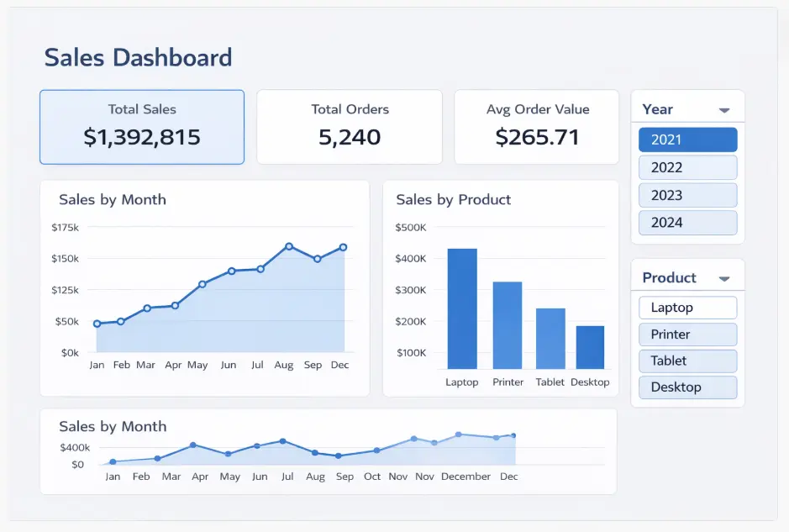This screenshot has width=789, height=532.
Task: Click the Year slicer header text
Action: point(657,109)
